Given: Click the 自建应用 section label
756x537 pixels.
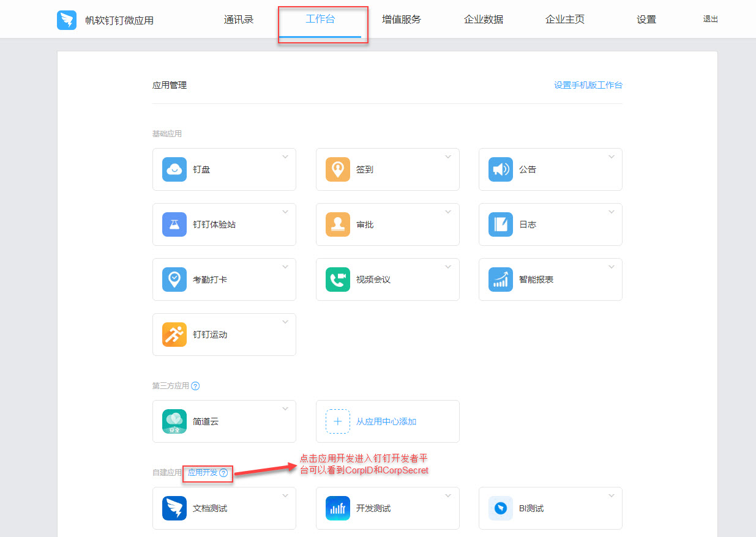Looking at the screenshot, I should [x=167, y=473].
